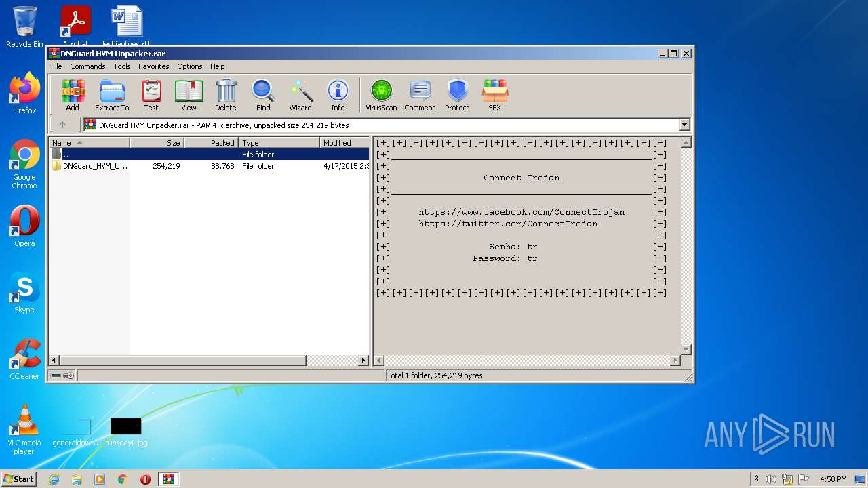This screenshot has width=868, height=488.
Task: Sort by the Modified column header
Action: click(344, 142)
